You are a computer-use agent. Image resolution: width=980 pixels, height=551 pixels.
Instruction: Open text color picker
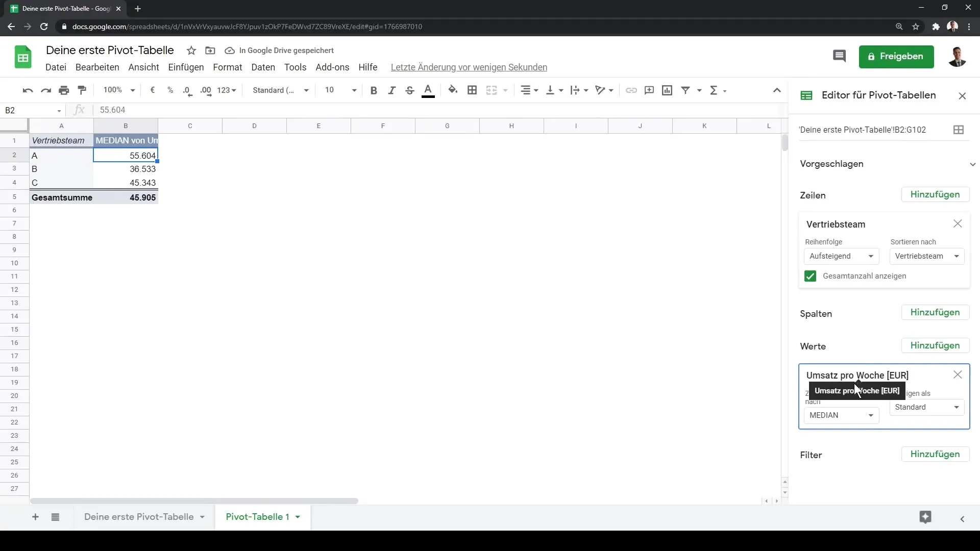tap(428, 90)
